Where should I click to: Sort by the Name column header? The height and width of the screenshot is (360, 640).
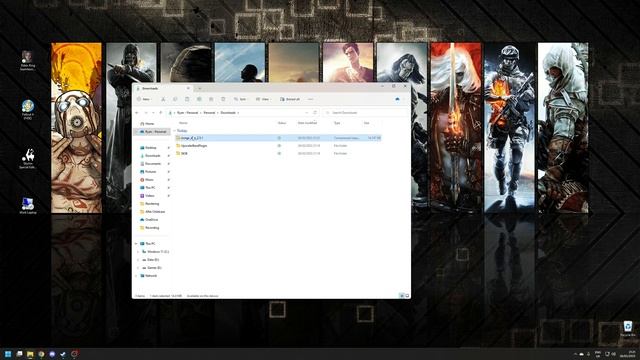pos(183,123)
